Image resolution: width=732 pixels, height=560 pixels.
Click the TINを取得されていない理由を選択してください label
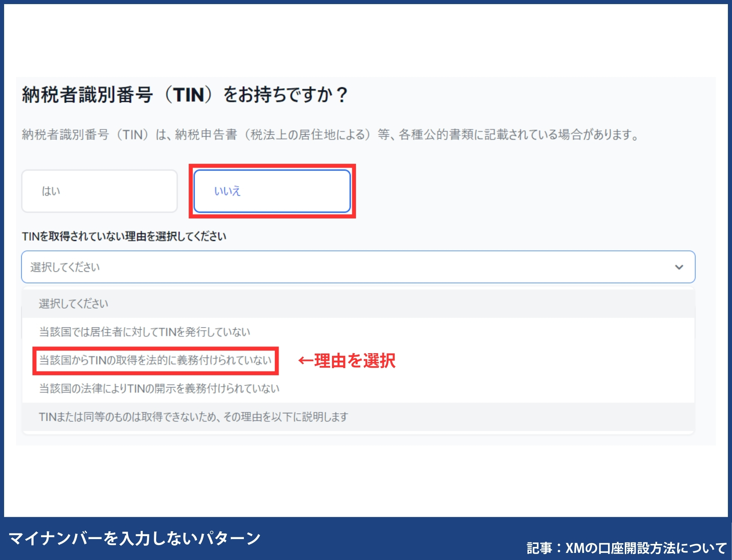click(x=124, y=236)
